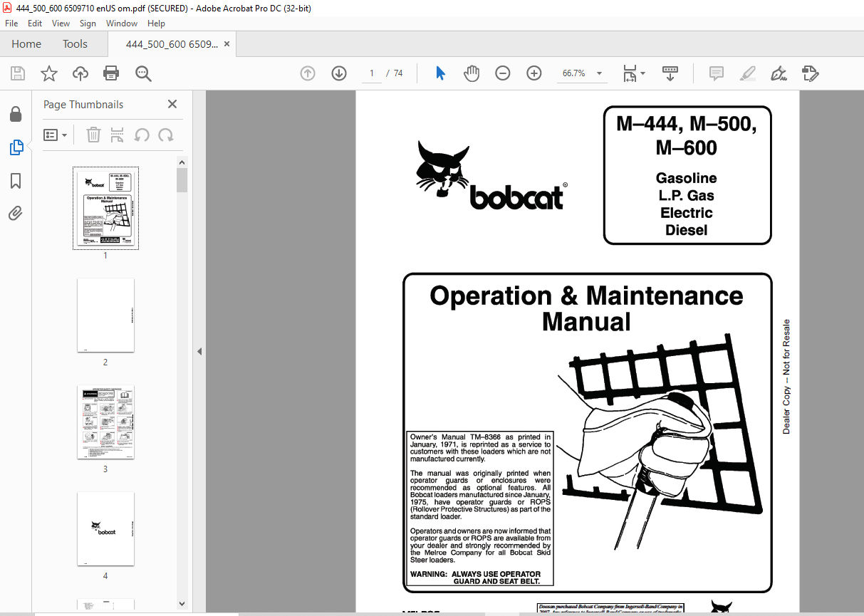Open the View menu

click(x=61, y=24)
